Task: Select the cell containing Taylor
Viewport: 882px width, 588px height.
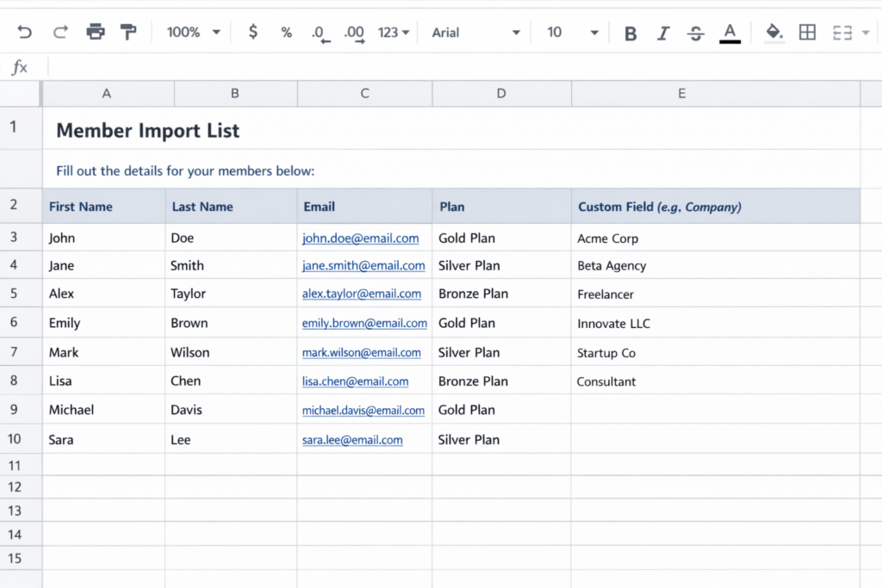Action: [231, 294]
